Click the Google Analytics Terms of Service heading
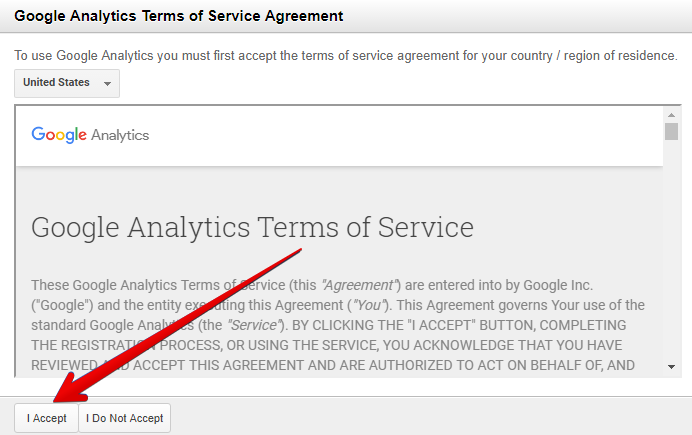This screenshot has width=692, height=435. tap(252, 228)
